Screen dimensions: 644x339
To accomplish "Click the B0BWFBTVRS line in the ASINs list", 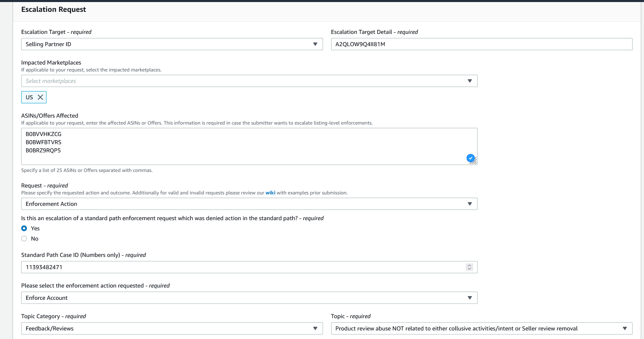I will pyautogui.click(x=44, y=142).
